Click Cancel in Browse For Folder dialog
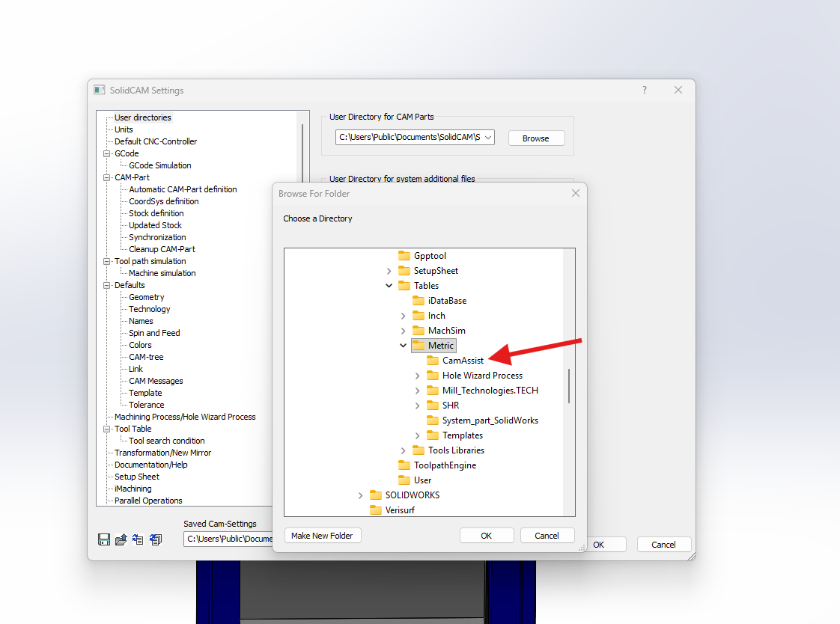This screenshot has width=840, height=624. click(x=547, y=536)
